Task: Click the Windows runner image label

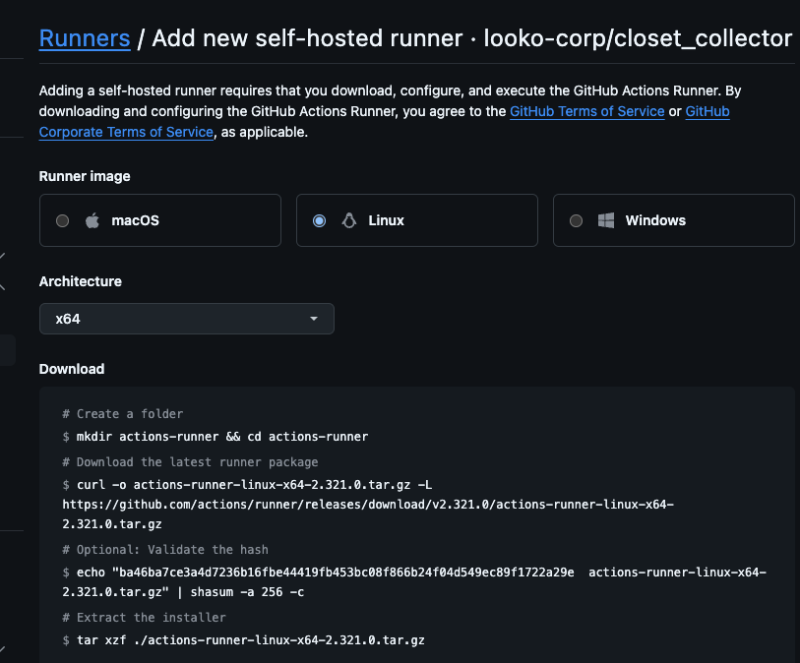Action: (x=655, y=221)
